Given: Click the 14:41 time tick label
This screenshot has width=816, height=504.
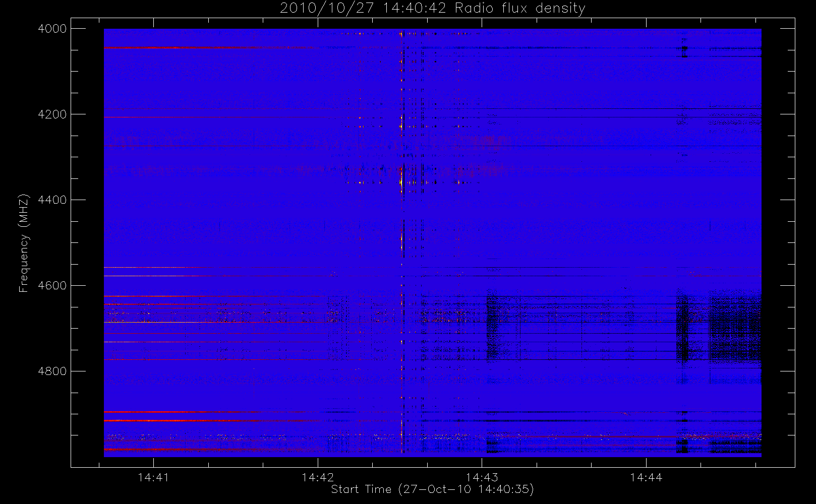Looking at the screenshot, I should [x=153, y=477].
